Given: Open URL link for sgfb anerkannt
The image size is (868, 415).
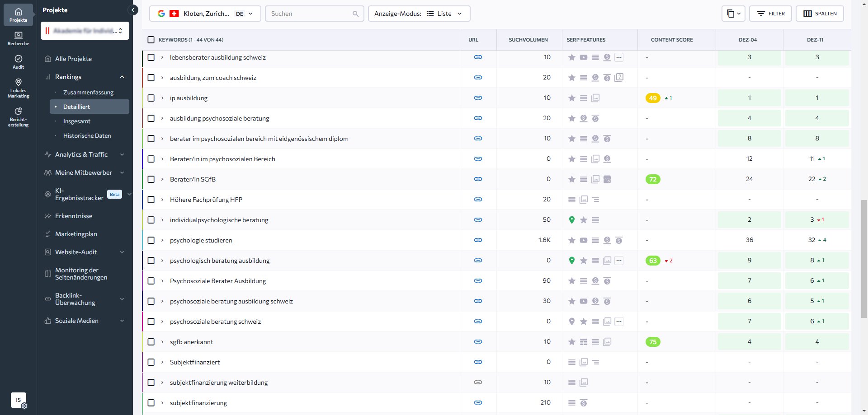Looking at the screenshot, I should (478, 342).
